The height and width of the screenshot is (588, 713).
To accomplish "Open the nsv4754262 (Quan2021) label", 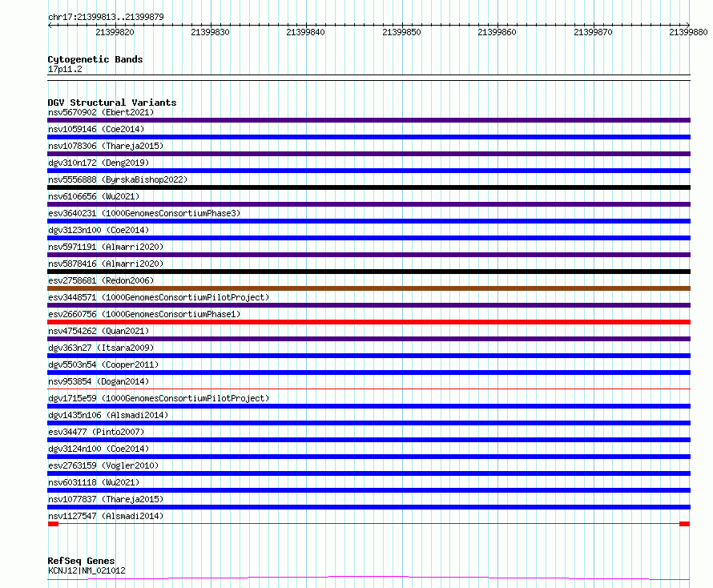I will pos(99,331).
